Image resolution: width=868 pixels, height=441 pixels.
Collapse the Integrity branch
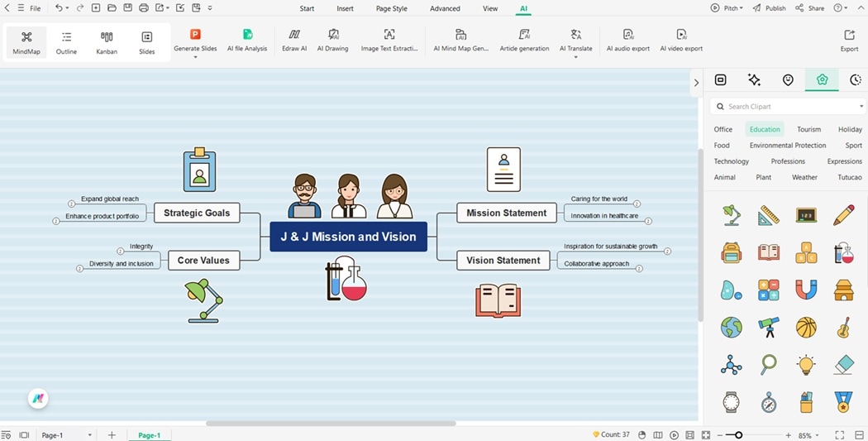click(x=120, y=251)
